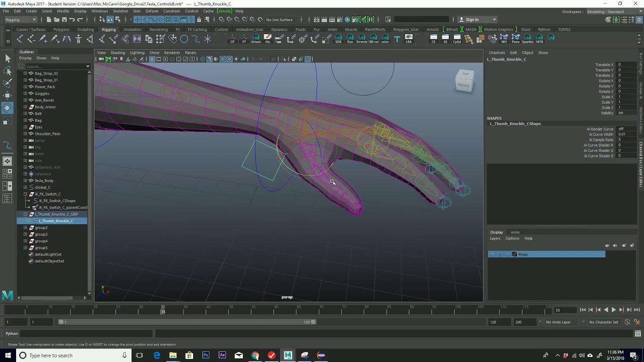The width and height of the screenshot is (644, 362).
Task: Open the Deform menu
Action: [x=151, y=11]
